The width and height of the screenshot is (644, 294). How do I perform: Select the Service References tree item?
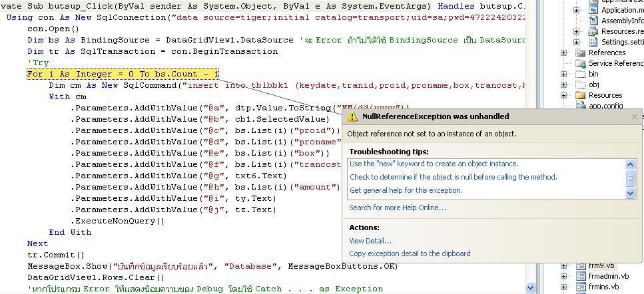tap(616, 63)
